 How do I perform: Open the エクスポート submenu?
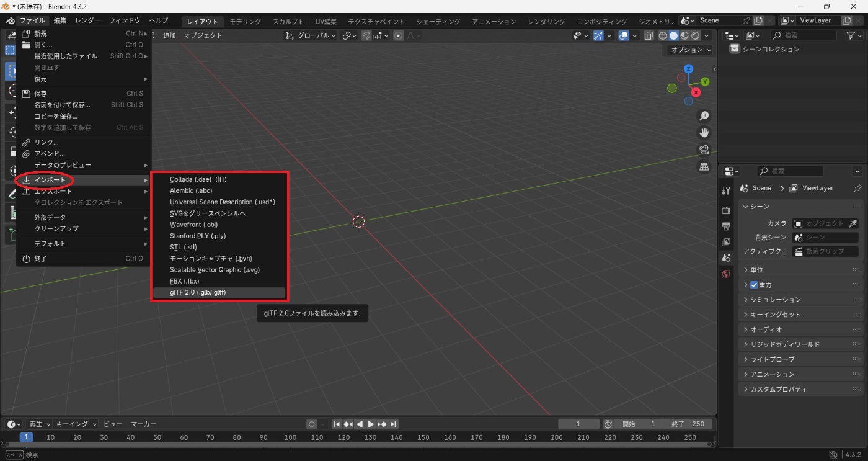pyautogui.click(x=84, y=191)
